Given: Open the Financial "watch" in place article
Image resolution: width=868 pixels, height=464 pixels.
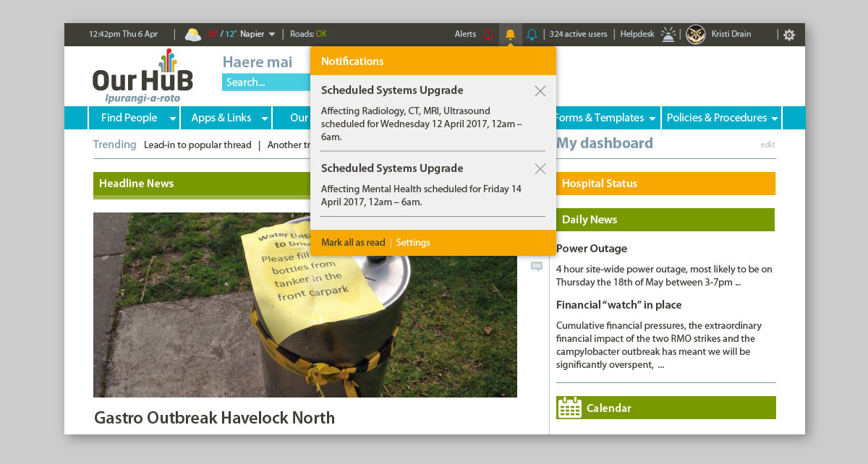Looking at the screenshot, I should pyautogui.click(x=618, y=305).
